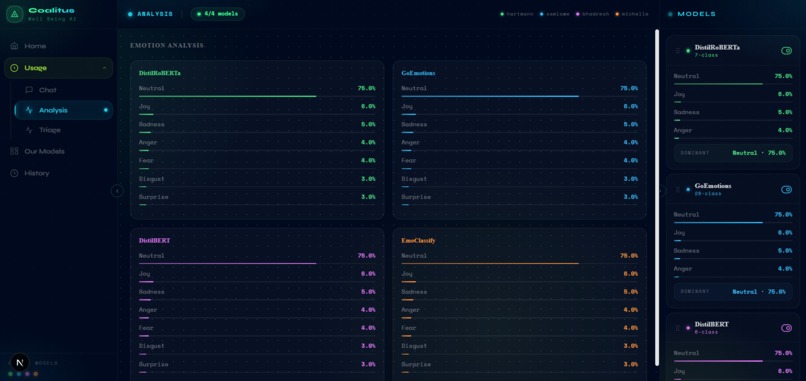Collapse the Usage menu chevron
This screenshot has width=806, height=381.
click(104, 68)
